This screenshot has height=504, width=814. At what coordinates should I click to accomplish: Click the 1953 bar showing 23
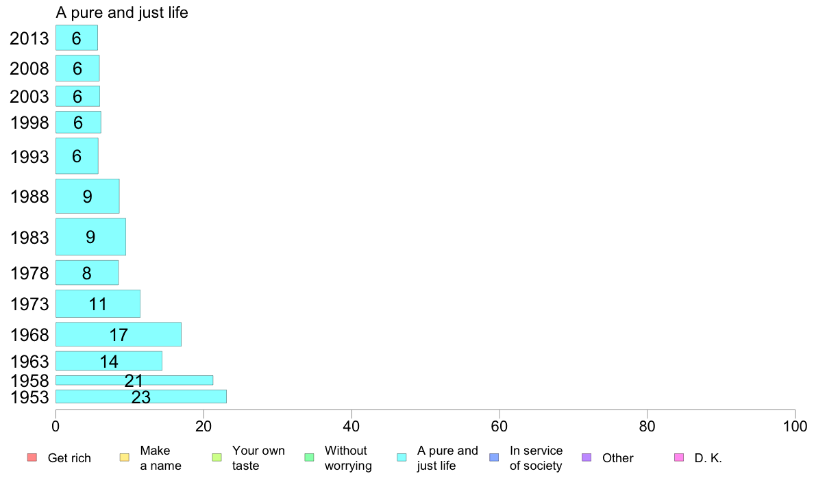pyautogui.click(x=140, y=396)
